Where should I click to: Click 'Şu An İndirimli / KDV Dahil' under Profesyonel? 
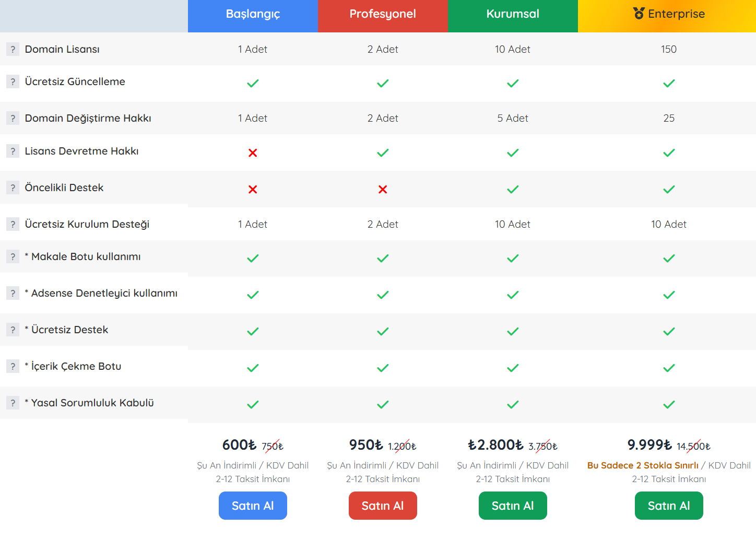pyautogui.click(x=383, y=465)
